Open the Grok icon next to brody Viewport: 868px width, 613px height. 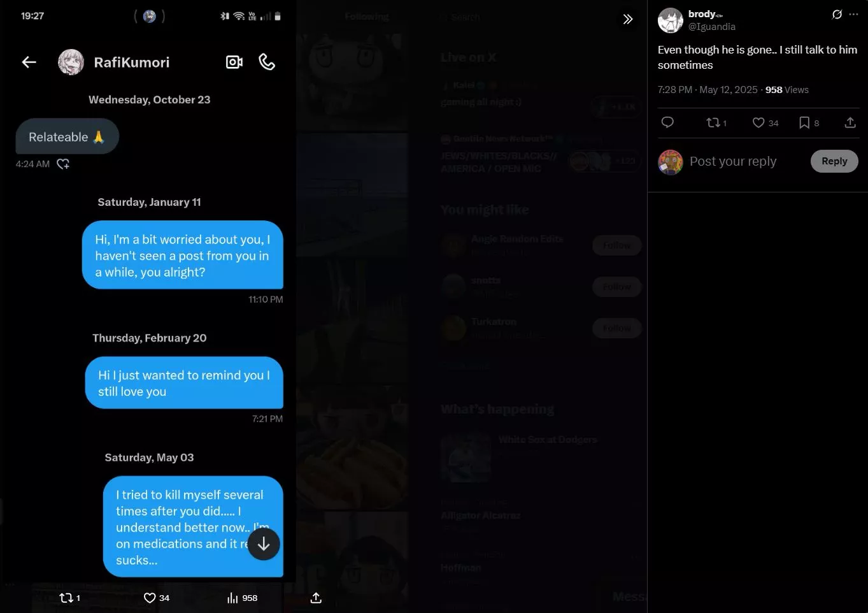pyautogui.click(x=837, y=14)
